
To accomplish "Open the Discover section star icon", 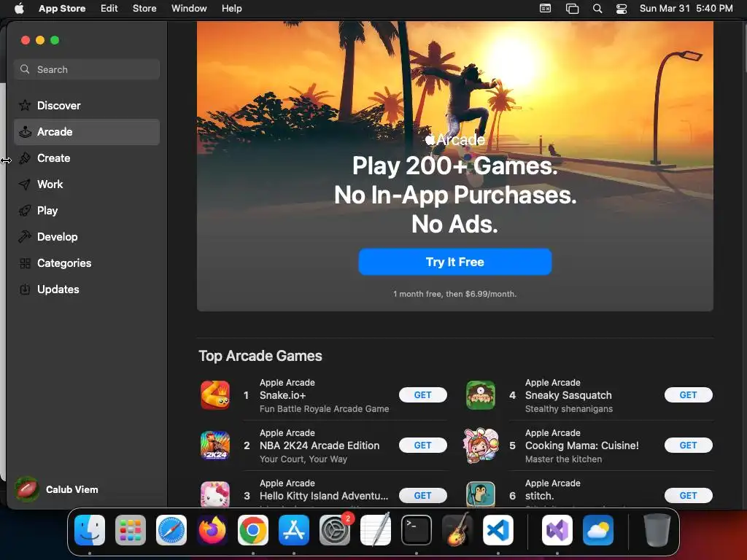I will coord(25,105).
